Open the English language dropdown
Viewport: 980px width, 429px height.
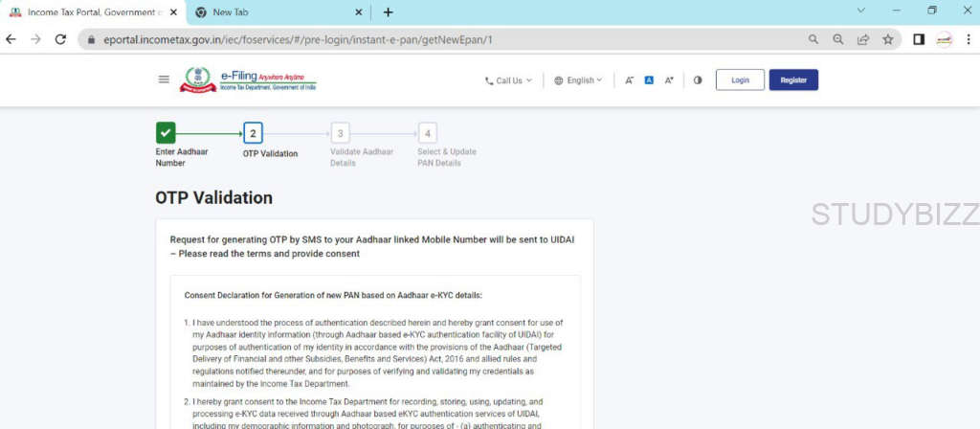point(578,80)
